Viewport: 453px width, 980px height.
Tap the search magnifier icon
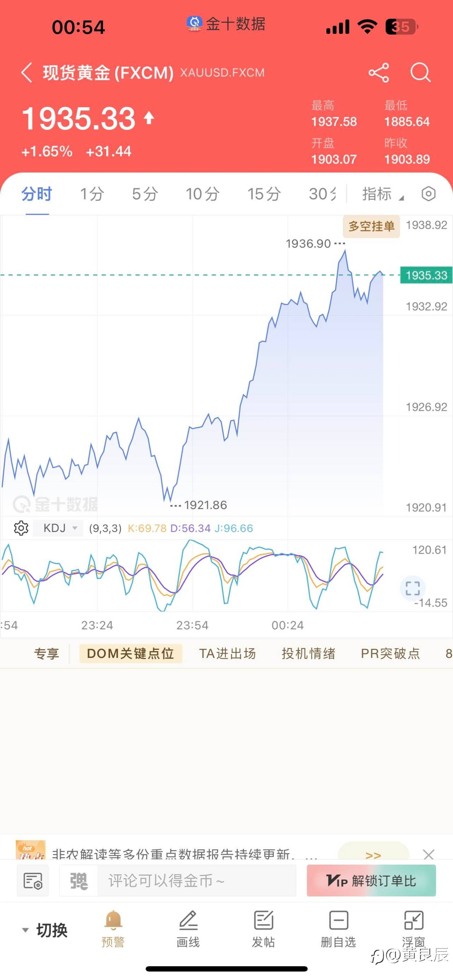(x=420, y=72)
